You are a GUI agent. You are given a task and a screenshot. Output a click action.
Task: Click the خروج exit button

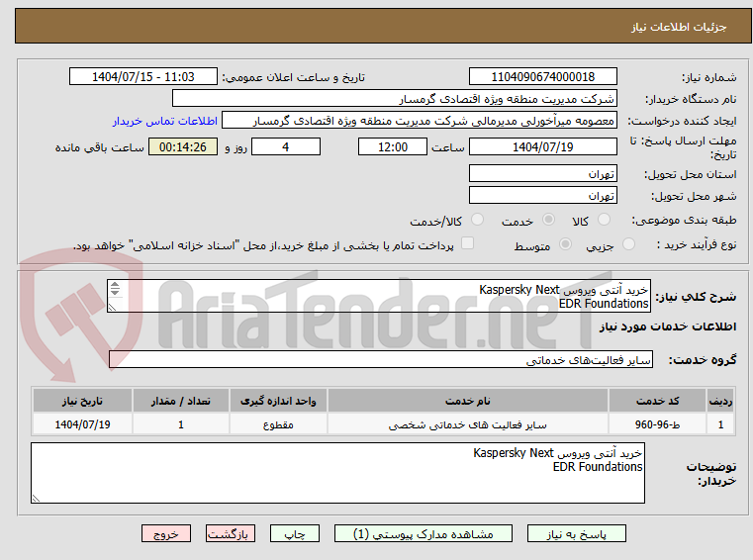click(165, 533)
